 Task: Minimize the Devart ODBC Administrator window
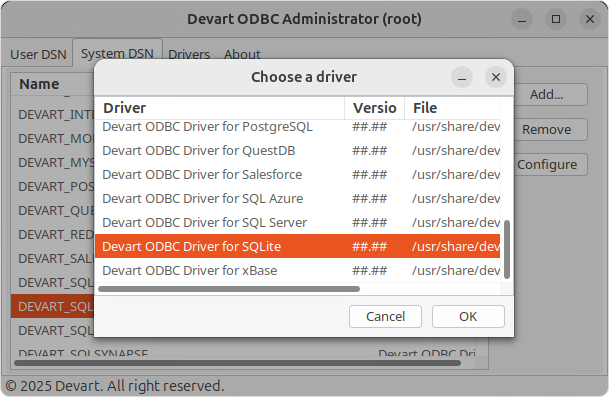[x=522, y=19]
